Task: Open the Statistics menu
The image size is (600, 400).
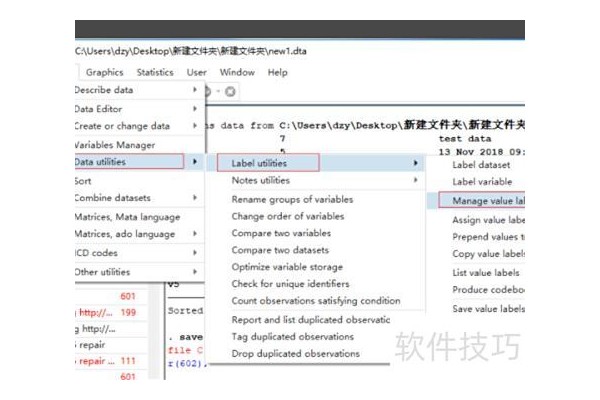Action: [x=155, y=72]
